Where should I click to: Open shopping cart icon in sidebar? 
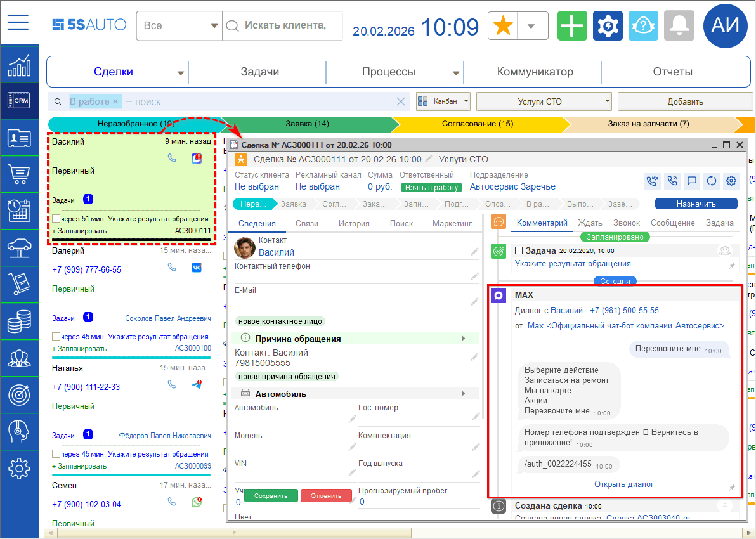(18, 174)
